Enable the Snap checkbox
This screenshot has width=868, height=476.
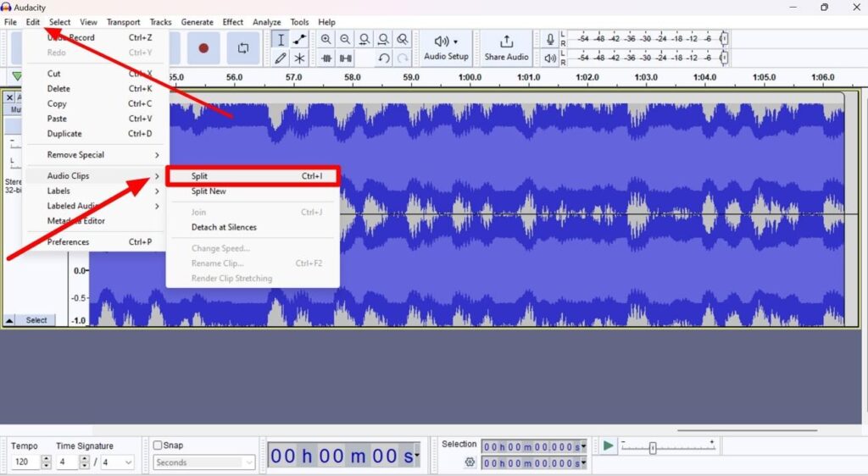[x=158, y=445]
